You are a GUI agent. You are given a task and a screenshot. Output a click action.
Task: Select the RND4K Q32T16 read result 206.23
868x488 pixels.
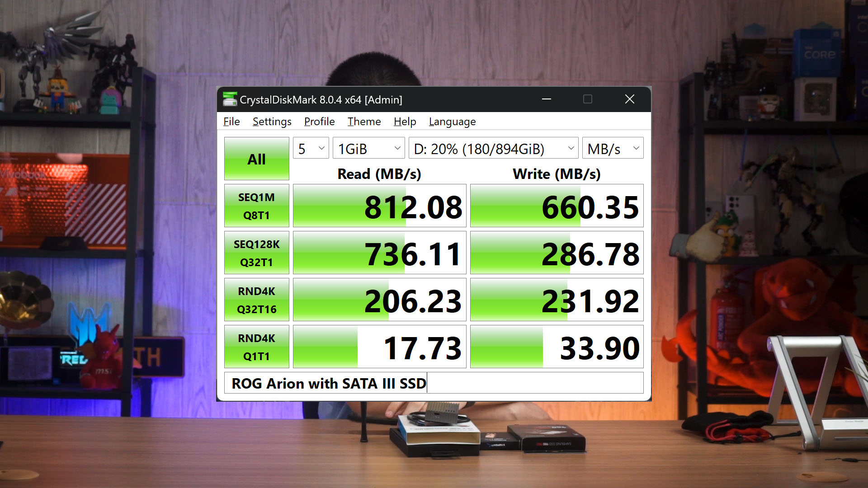tap(380, 300)
